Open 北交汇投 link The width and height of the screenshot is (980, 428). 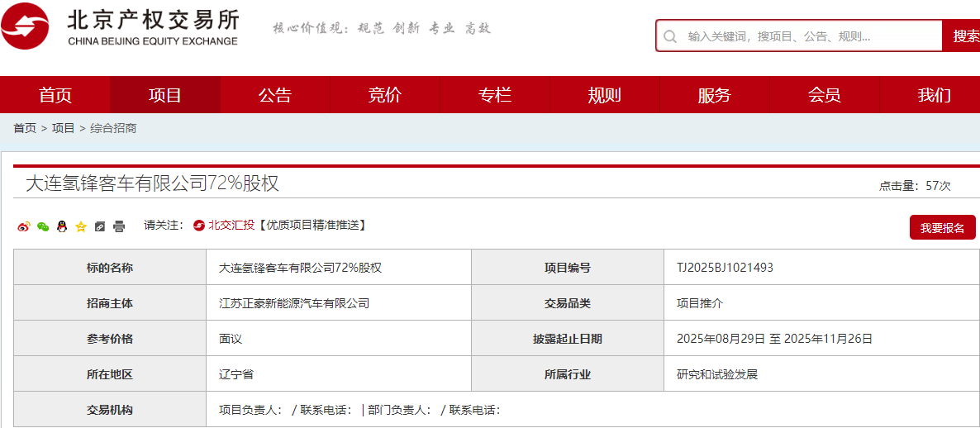[231, 226]
